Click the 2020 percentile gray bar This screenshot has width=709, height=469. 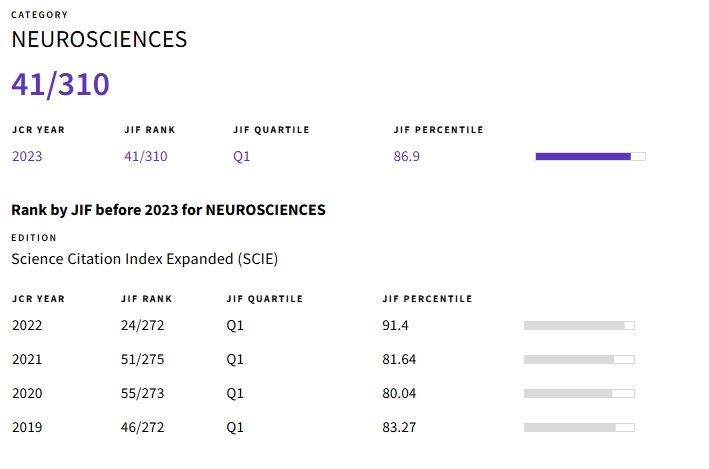click(579, 393)
